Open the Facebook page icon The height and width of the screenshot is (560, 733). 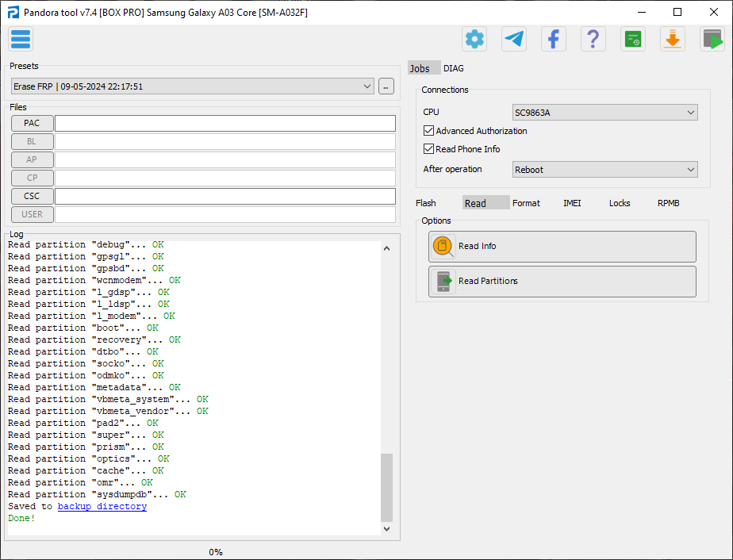[554, 40]
